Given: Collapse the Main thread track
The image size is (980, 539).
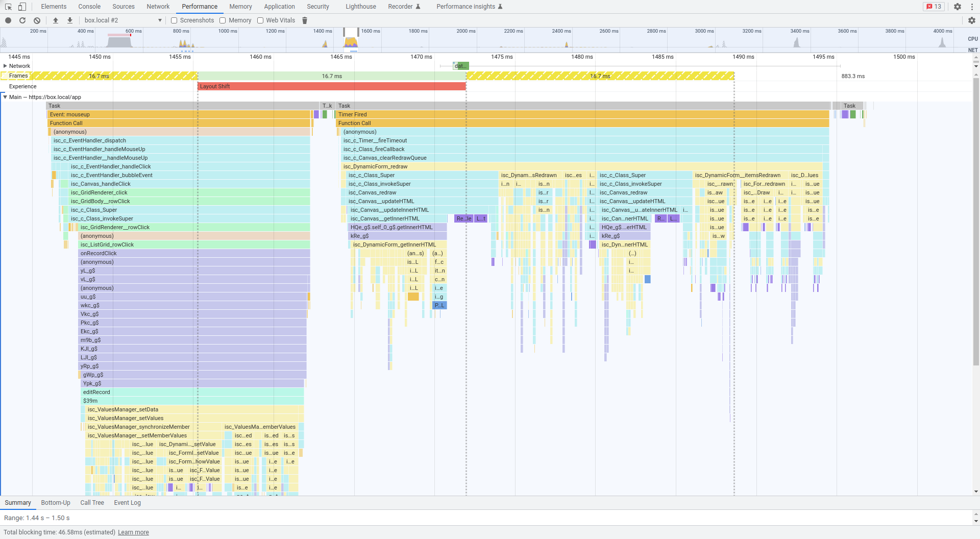Looking at the screenshot, I should pos(5,97).
